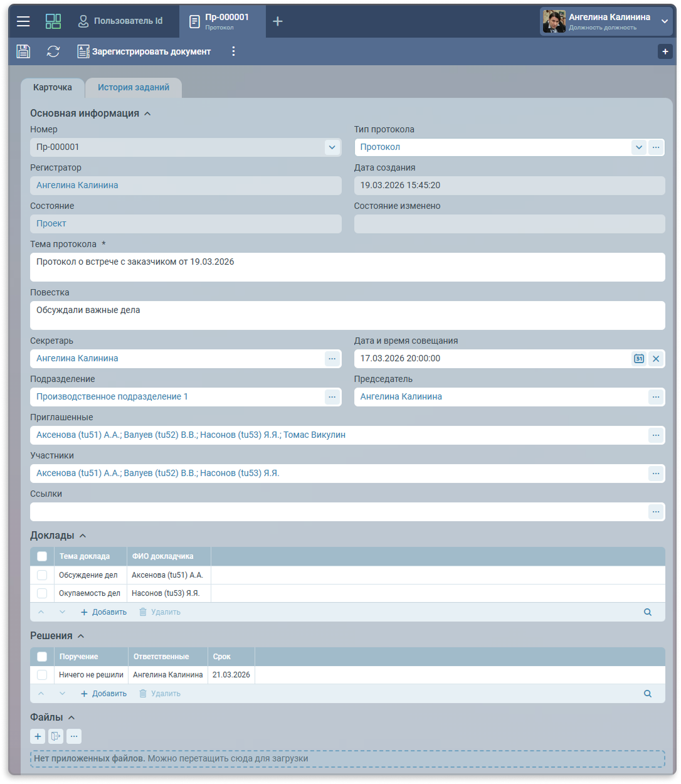681x784 pixels.
Task: Click the add file plus icon
Action: point(38,736)
